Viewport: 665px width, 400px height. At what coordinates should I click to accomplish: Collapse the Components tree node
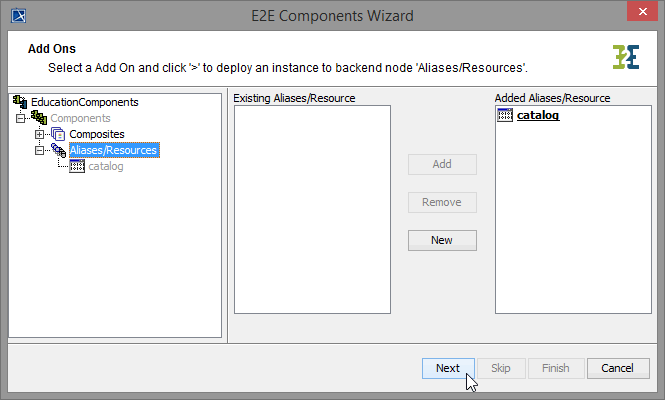click(x=20, y=118)
